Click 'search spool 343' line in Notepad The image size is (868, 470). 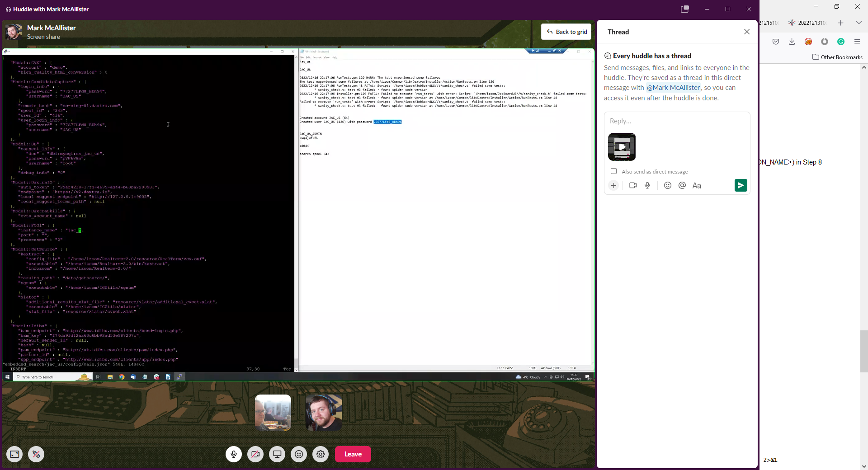click(x=314, y=154)
